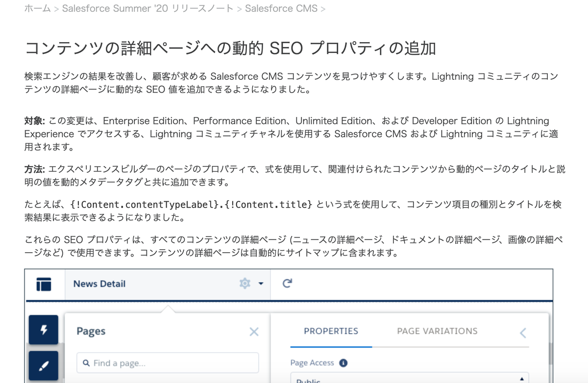Switch to the PAGE VARIATIONS tab
The height and width of the screenshot is (383, 588).
pyautogui.click(x=437, y=331)
